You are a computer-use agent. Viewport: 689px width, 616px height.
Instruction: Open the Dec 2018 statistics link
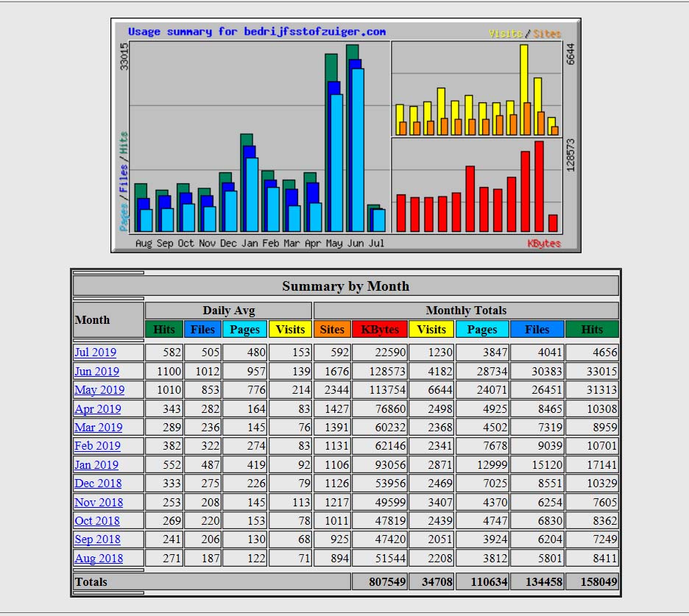[x=98, y=483]
